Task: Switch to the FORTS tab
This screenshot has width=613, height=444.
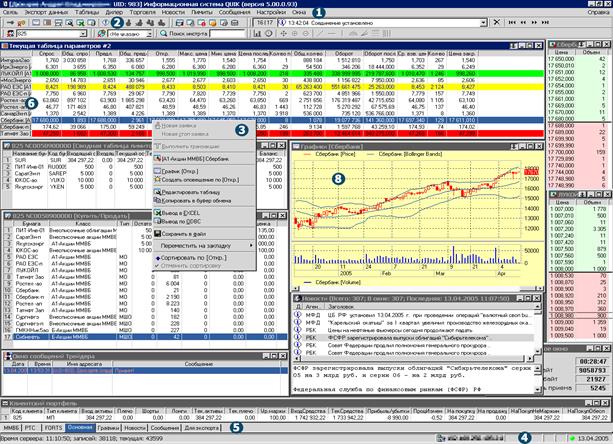Action: (x=53, y=428)
